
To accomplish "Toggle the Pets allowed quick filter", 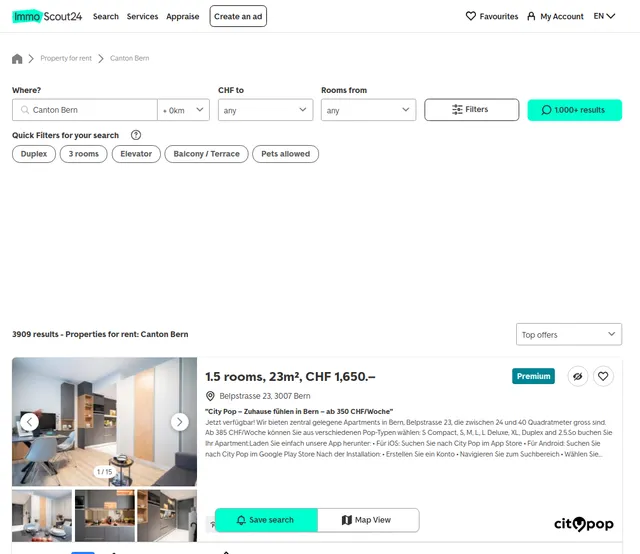I will (285, 154).
